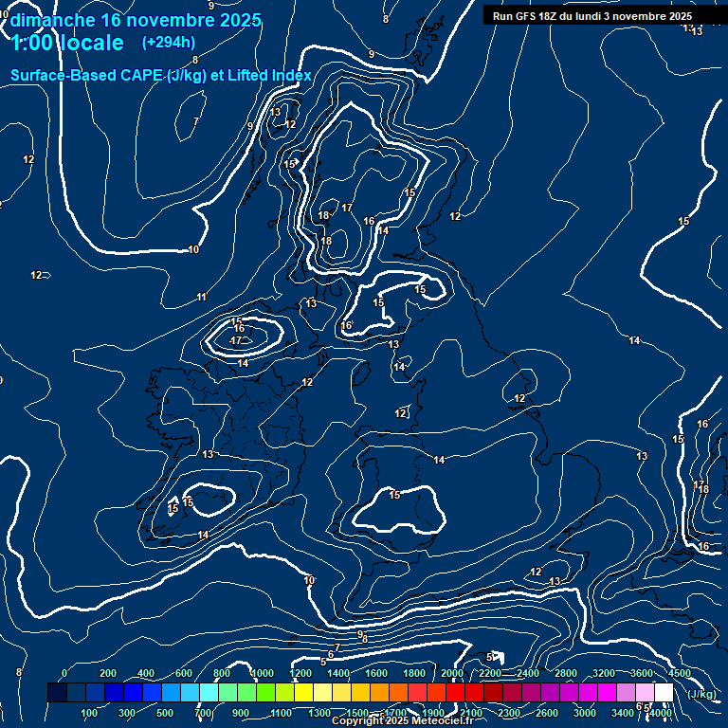
Task: Select the magenta 3200 J/kg legend swatch
Action: pyautogui.click(x=588, y=693)
